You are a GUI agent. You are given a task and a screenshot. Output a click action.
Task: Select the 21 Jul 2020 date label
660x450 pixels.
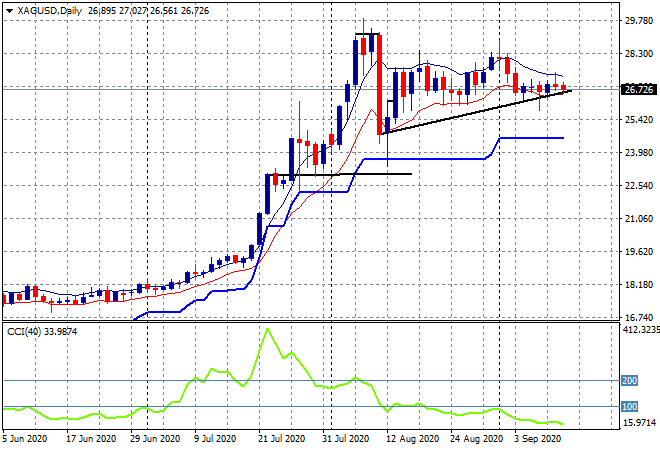coord(282,439)
